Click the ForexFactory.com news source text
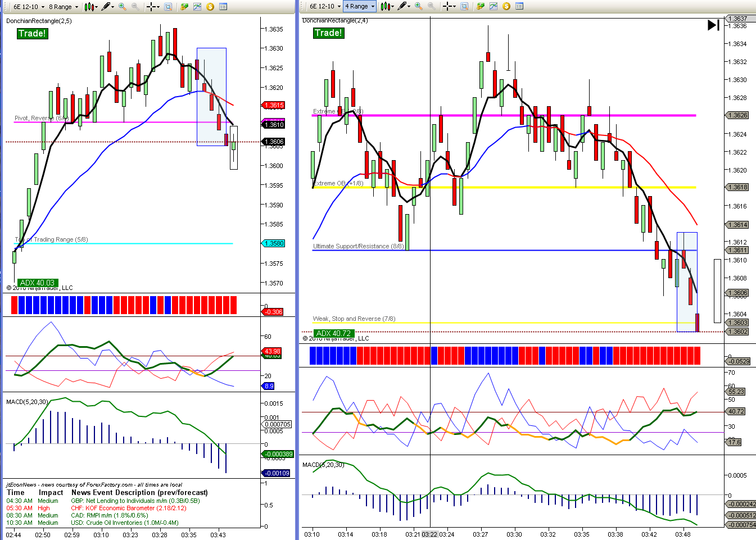Viewport: 756px width, 540px height. tap(108, 484)
